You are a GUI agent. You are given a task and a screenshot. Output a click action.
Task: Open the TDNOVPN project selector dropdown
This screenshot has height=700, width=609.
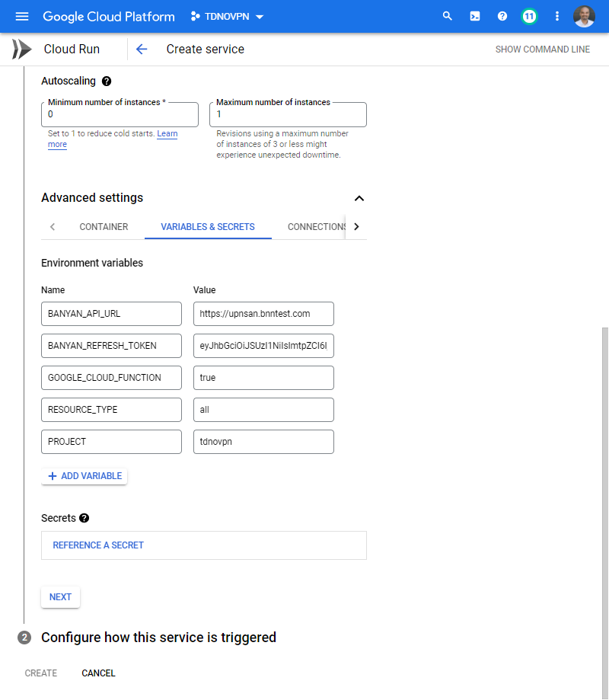coord(227,16)
